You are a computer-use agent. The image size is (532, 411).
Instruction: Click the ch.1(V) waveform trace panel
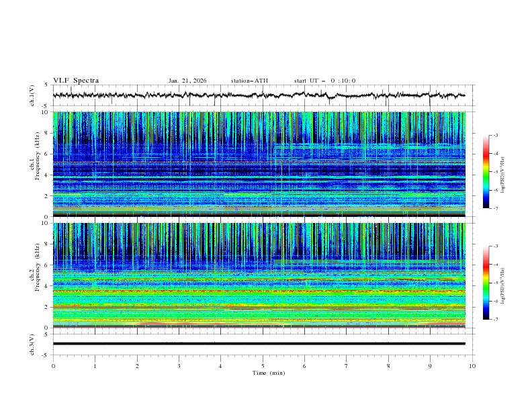(x=262, y=95)
